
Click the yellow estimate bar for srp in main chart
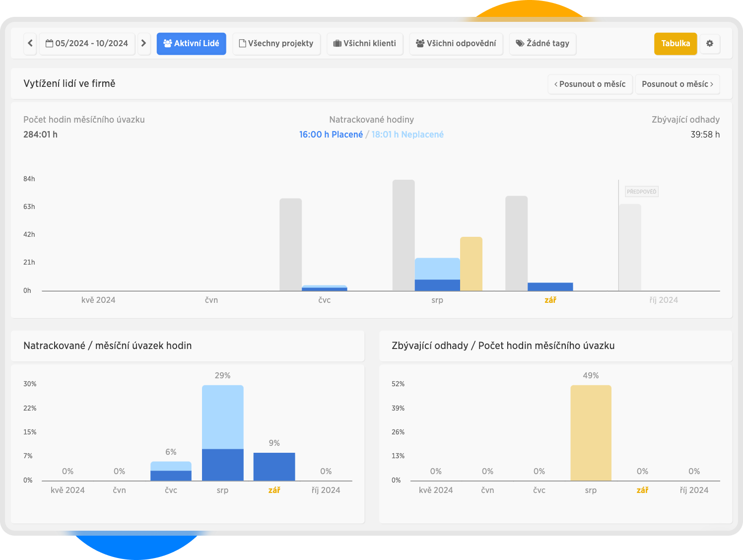(x=471, y=264)
